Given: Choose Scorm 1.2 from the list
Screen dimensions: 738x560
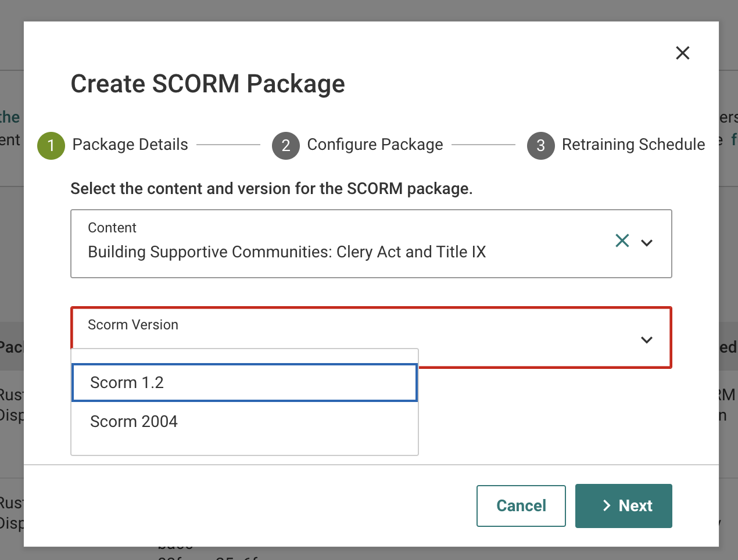Looking at the screenshot, I should click(127, 382).
